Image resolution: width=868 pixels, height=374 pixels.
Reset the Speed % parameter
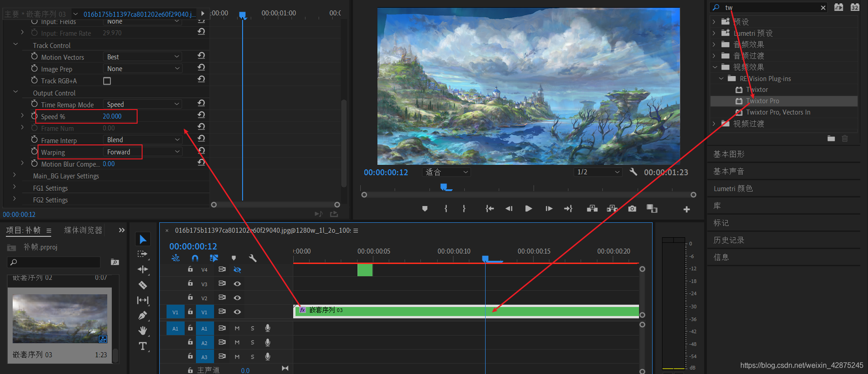tap(201, 115)
